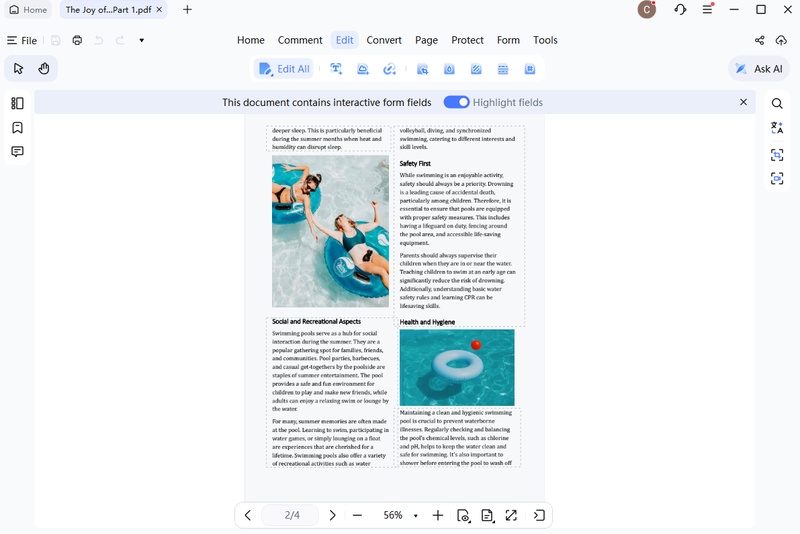
Task: Click the save icon
Action: click(x=56, y=40)
